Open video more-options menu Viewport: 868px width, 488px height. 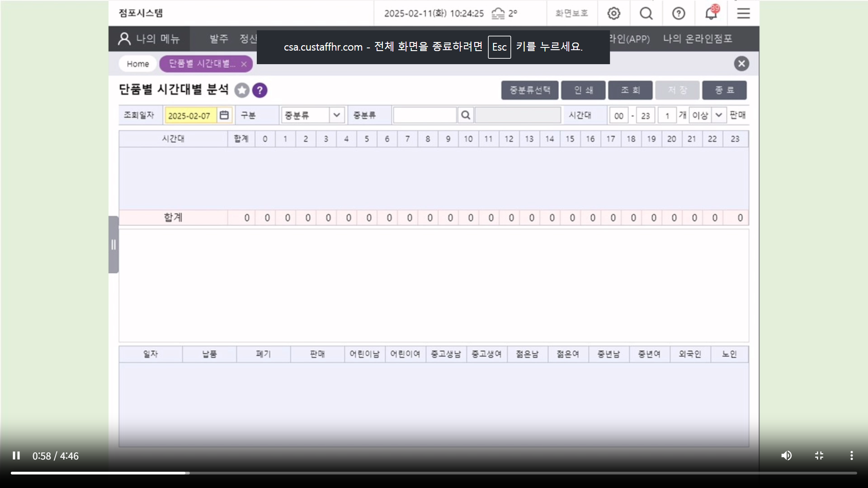click(x=851, y=455)
